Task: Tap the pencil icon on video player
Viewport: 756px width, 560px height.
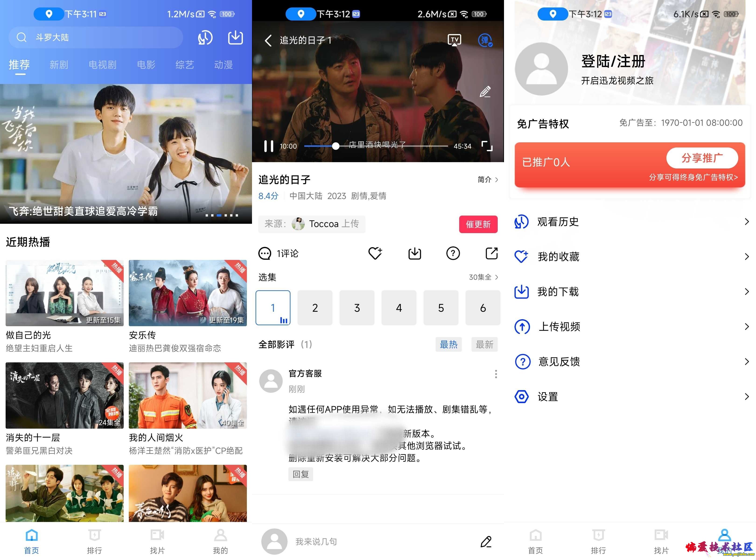Action: (x=485, y=91)
